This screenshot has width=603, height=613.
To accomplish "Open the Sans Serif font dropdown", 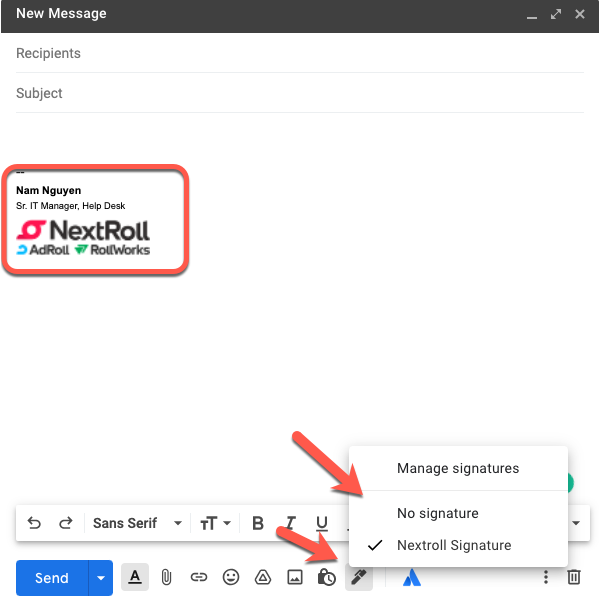I will pos(137,523).
